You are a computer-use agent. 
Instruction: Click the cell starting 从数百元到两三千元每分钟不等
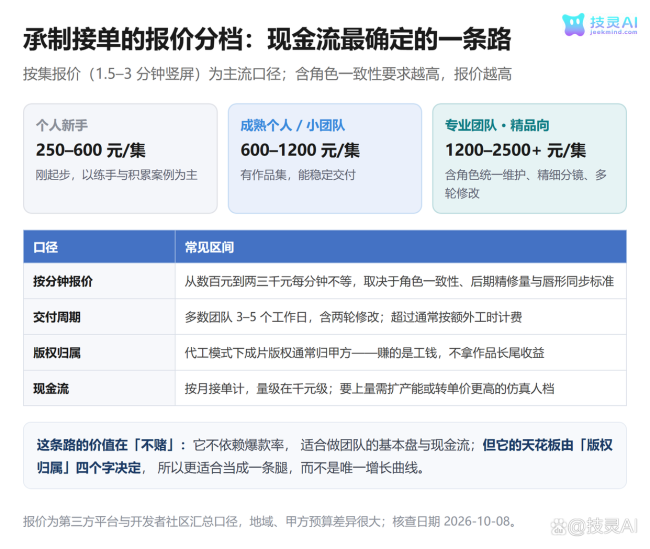pyautogui.click(x=399, y=282)
